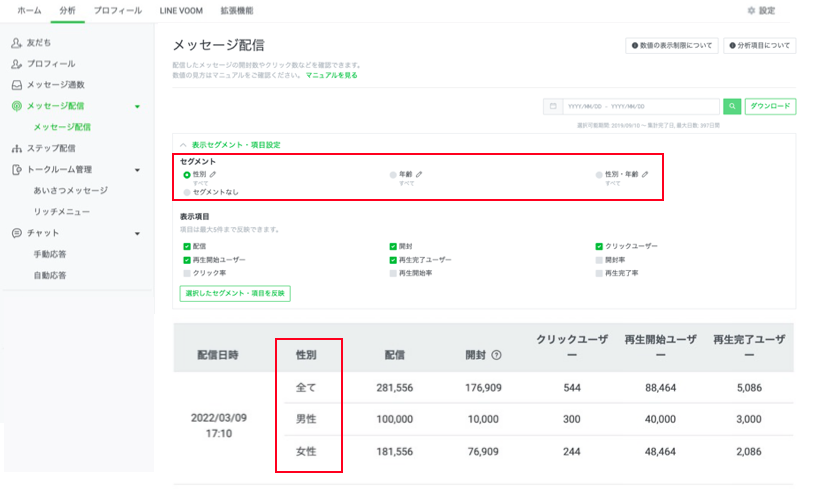Check the 再生完了率 checkbox
Viewport: 818px width, 489px height.
[599, 273]
